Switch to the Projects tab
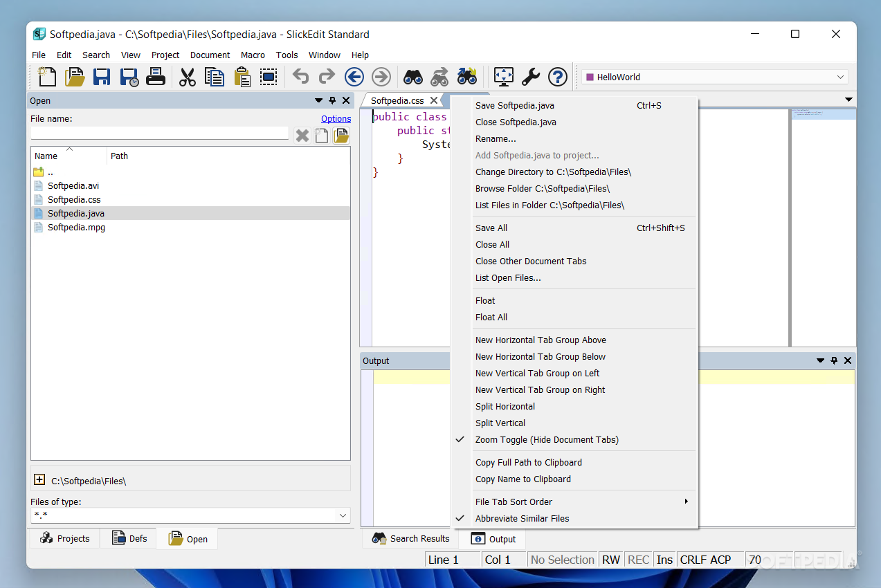 click(x=65, y=538)
